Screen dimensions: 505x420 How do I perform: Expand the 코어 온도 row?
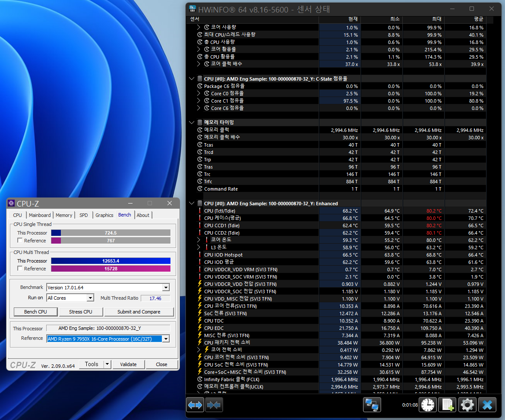tap(199, 240)
